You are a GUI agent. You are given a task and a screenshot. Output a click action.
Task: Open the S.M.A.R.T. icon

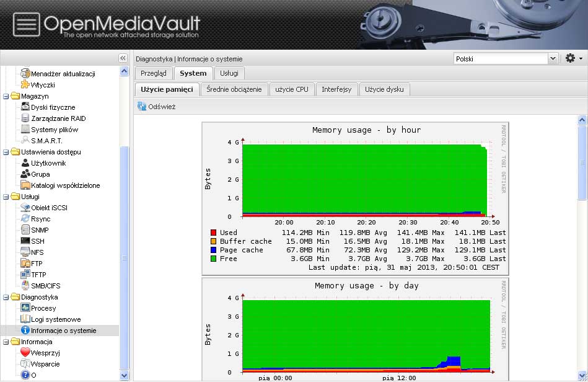[25, 140]
